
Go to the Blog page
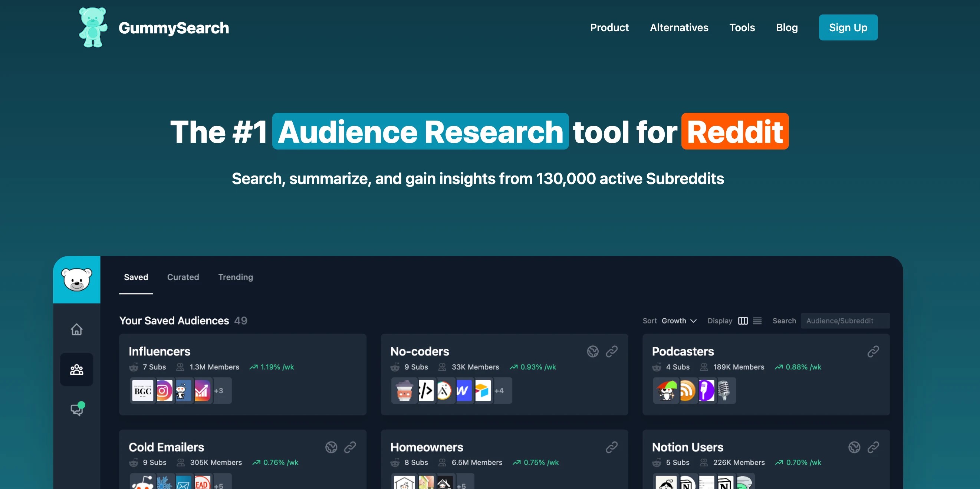(787, 27)
